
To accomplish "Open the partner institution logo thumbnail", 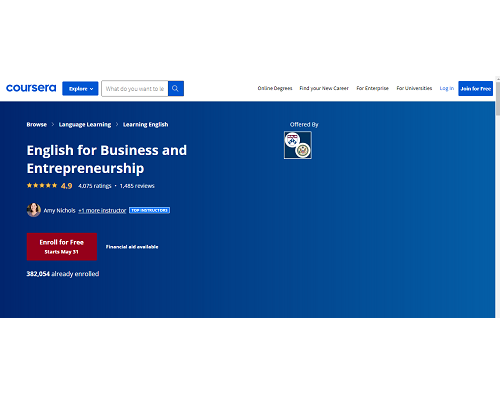I will [x=298, y=145].
